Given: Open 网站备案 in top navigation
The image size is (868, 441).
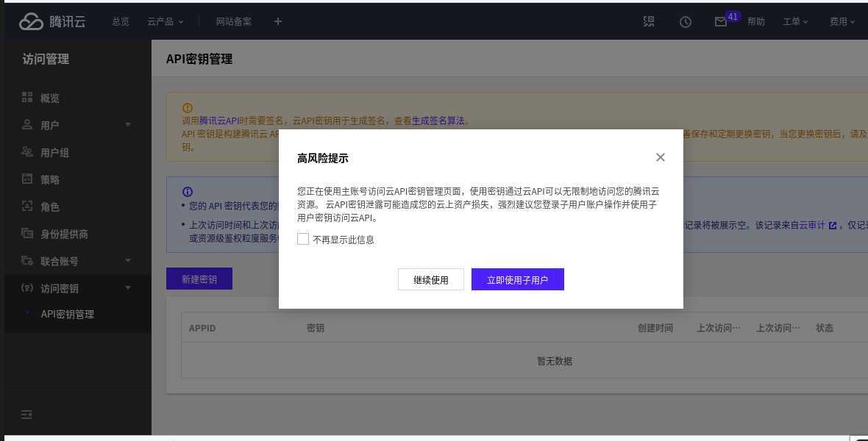Looking at the screenshot, I should [234, 21].
